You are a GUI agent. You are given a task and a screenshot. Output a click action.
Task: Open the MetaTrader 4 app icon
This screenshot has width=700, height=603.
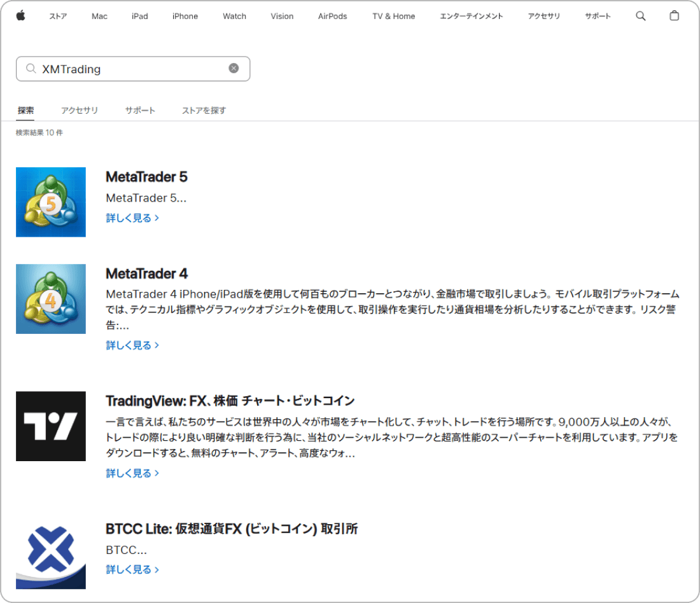(x=51, y=299)
